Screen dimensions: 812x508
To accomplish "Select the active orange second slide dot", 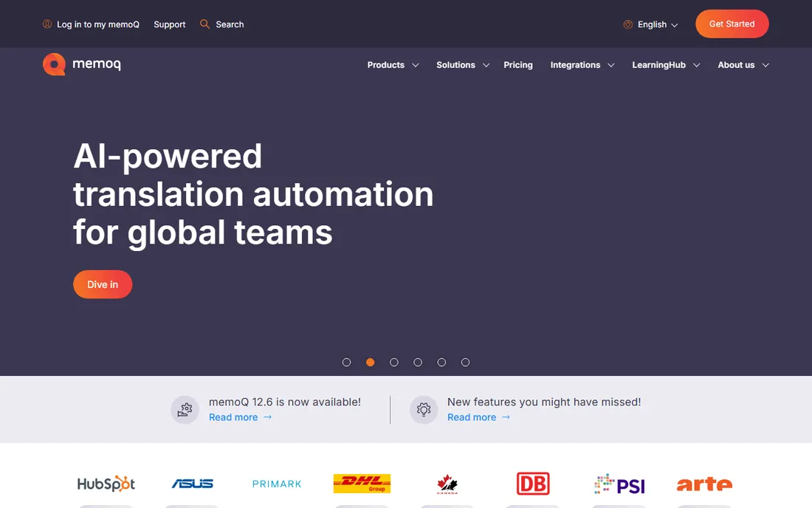I will click(x=371, y=363).
